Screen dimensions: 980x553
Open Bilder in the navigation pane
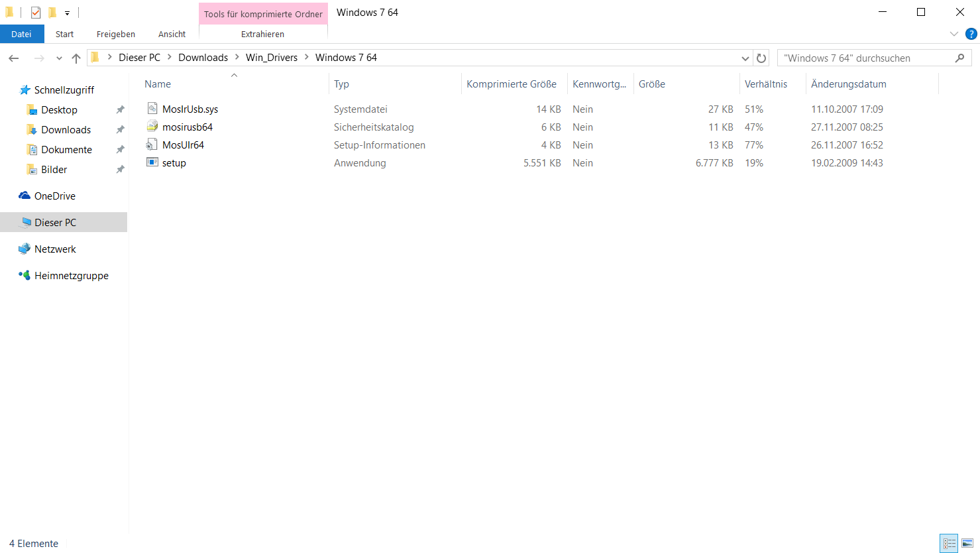coord(54,169)
